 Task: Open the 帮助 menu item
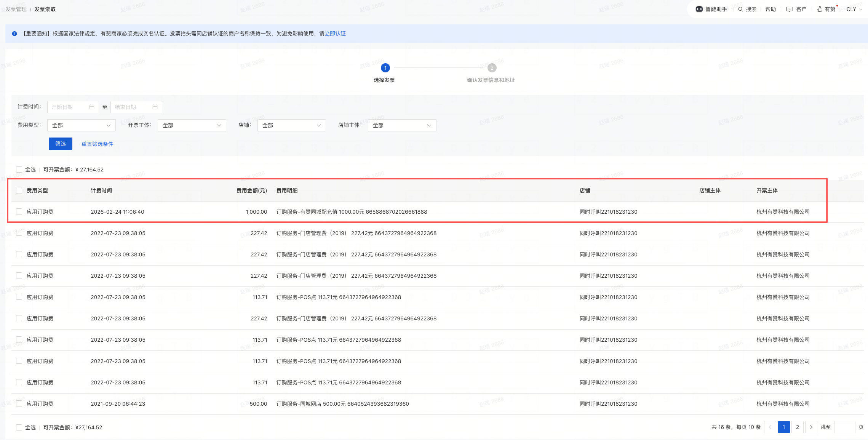tap(770, 9)
